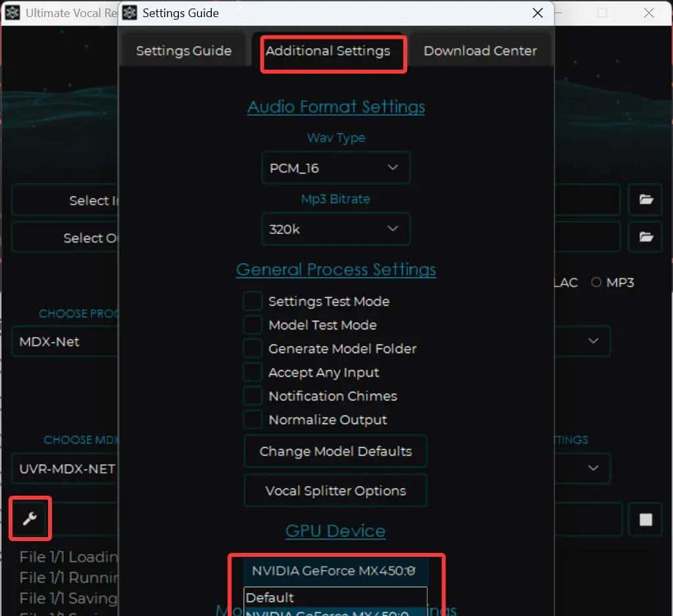The image size is (673, 616).
Task: Open settings with the wrench icon
Action: (30, 519)
